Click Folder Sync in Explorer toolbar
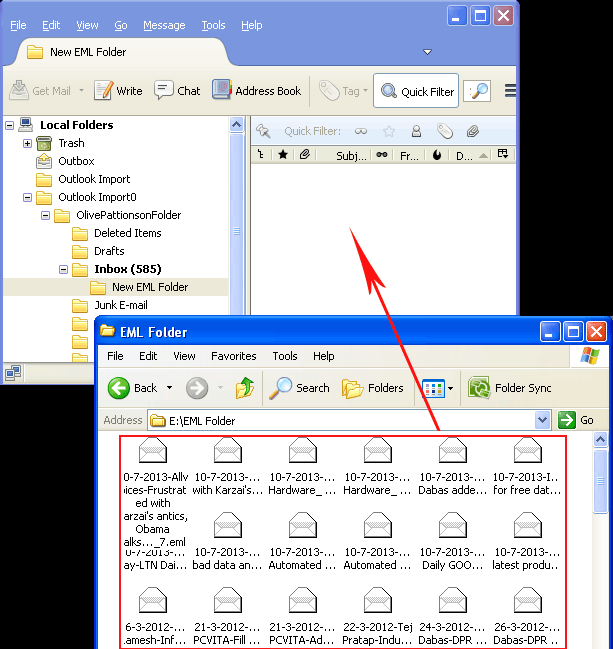Image resolution: width=613 pixels, height=649 pixels. click(x=510, y=388)
